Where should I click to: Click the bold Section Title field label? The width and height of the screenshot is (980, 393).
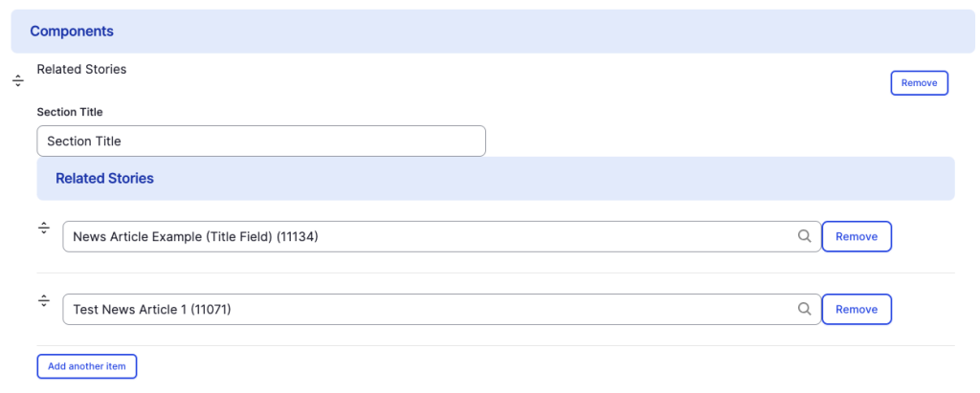(70, 112)
